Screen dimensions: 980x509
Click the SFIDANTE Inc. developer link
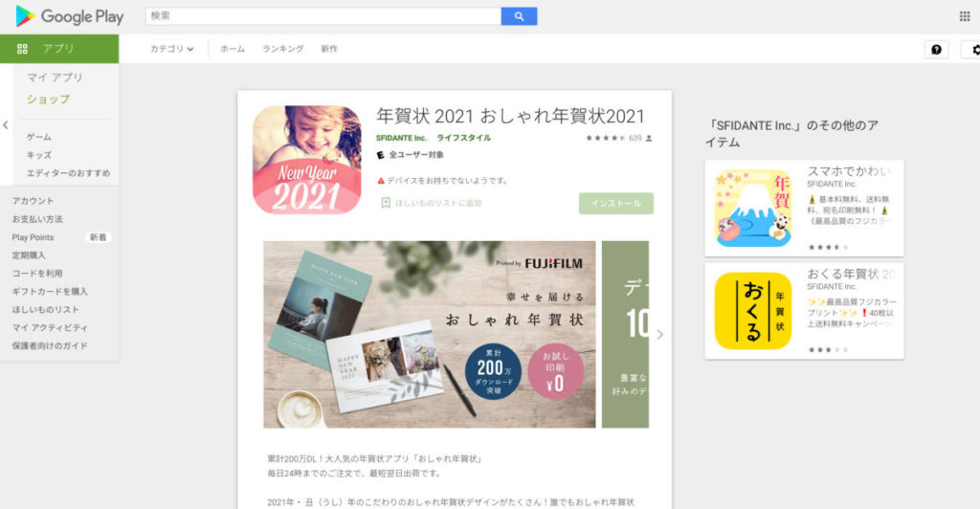[401, 138]
